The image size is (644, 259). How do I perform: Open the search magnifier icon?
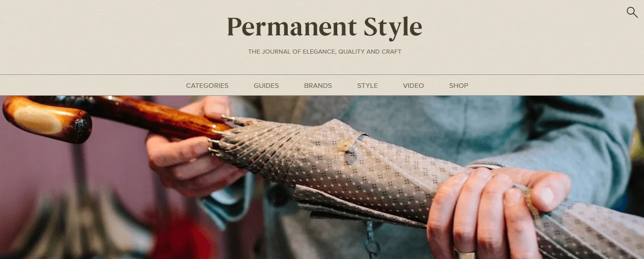point(632,12)
